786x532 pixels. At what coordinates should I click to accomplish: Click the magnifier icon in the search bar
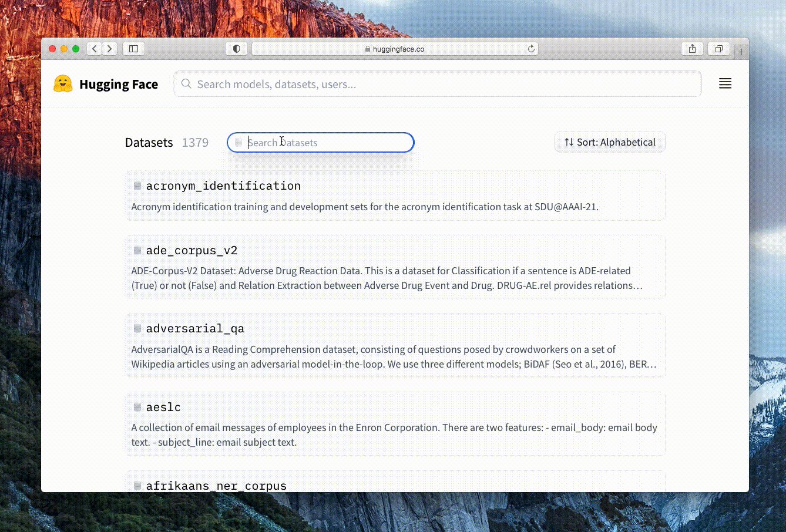coord(186,84)
